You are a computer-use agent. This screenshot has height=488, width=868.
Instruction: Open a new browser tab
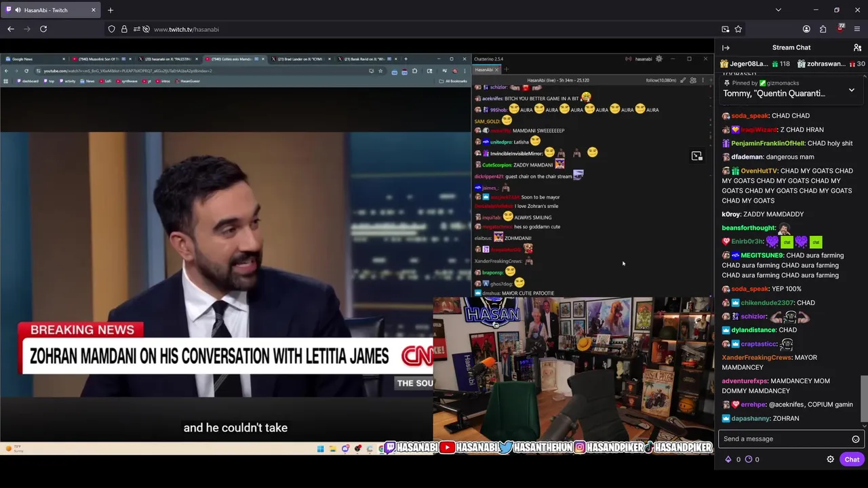(x=111, y=10)
